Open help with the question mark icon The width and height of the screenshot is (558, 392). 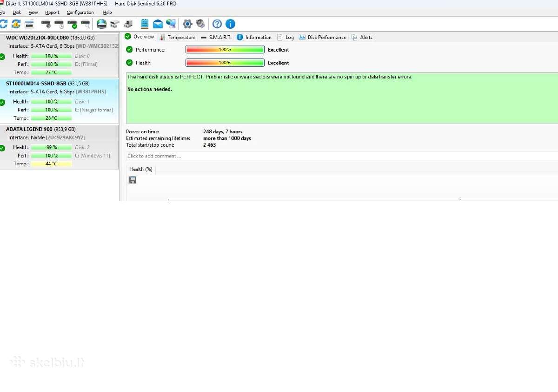click(x=217, y=24)
